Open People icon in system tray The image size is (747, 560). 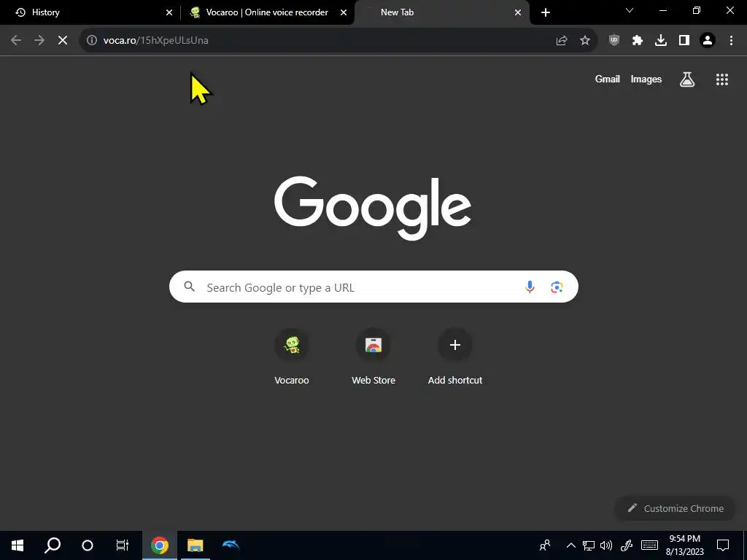[545, 545]
